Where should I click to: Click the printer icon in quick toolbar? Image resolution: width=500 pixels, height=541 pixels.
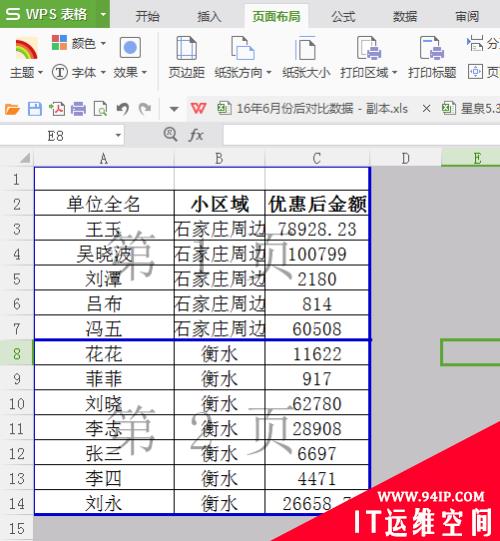(x=78, y=109)
